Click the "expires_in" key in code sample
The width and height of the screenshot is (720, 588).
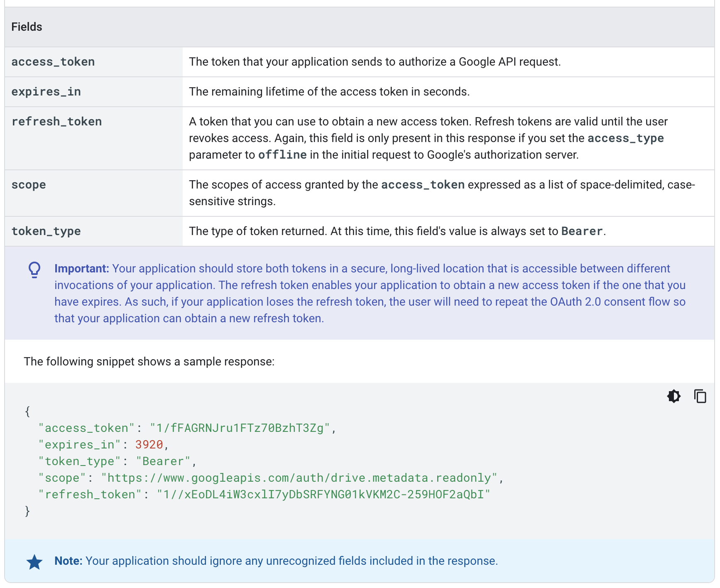79,445
